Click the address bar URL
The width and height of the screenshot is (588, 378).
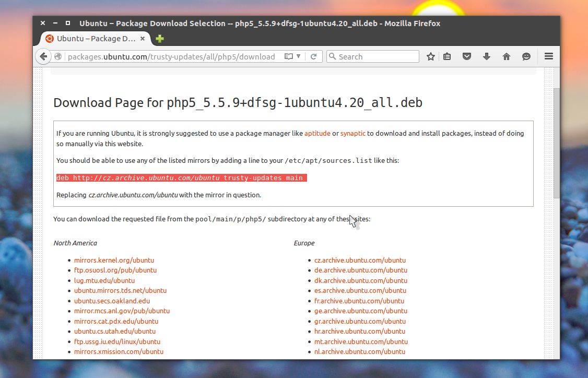pos(171,56)
